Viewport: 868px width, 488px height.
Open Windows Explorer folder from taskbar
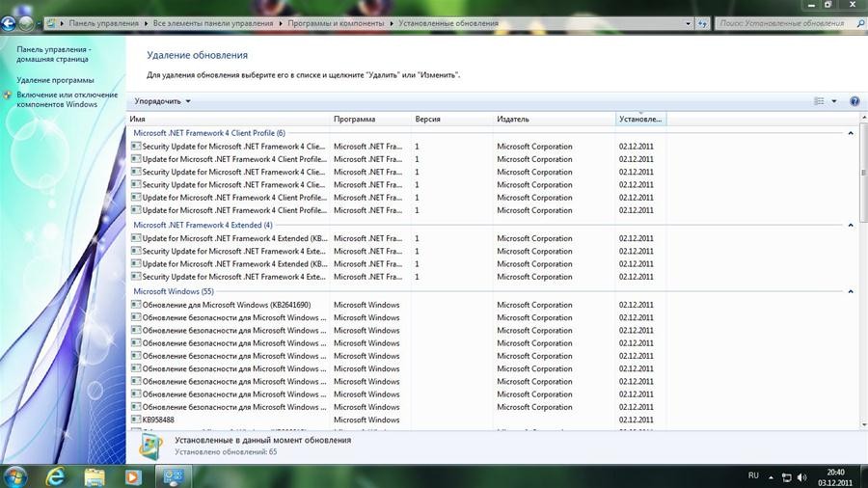coord(95,477)
